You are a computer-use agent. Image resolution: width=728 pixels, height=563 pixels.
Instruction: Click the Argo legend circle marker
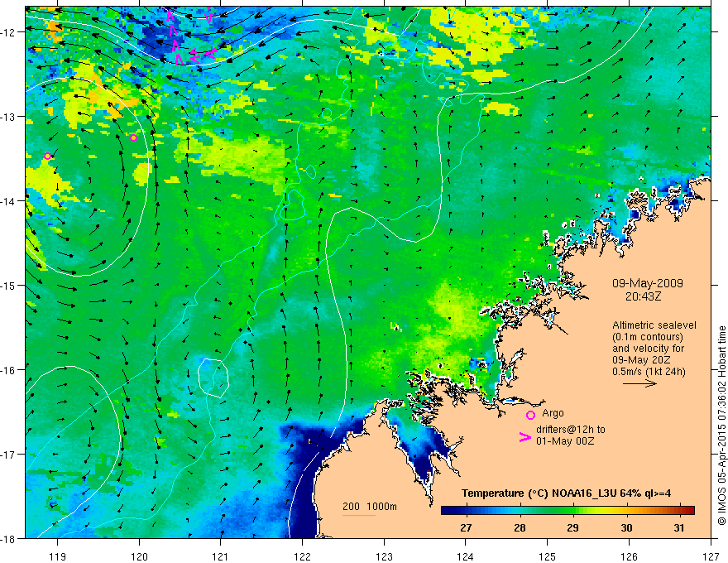point(530,415)
